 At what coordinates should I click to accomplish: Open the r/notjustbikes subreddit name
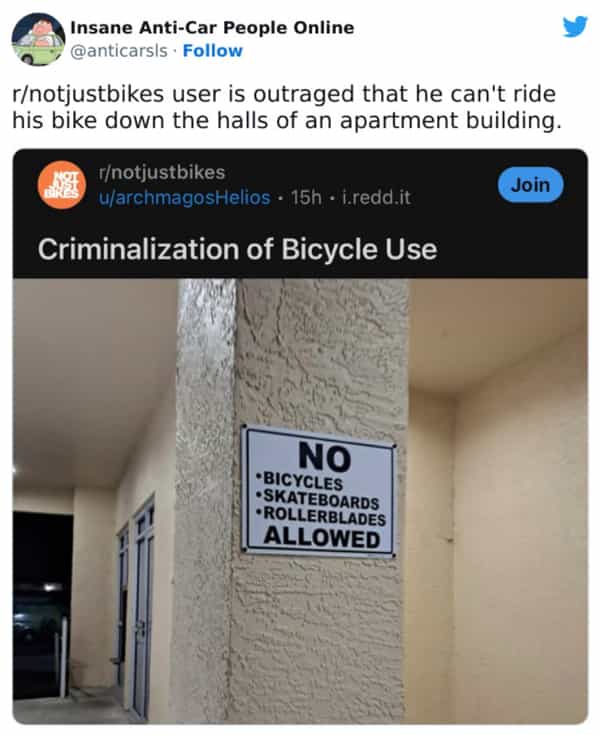(162, 172)
